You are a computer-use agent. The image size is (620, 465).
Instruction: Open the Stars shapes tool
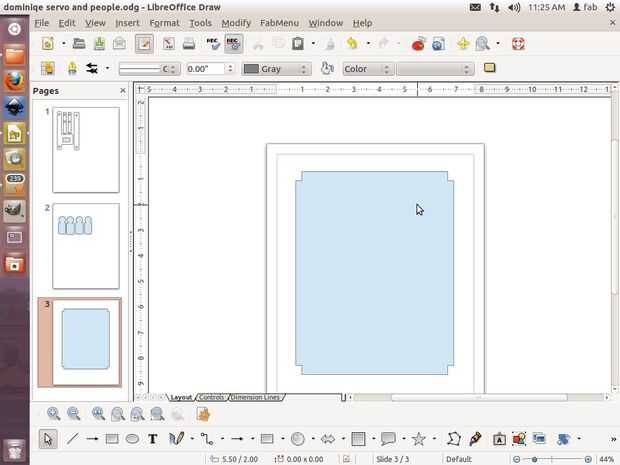pos(419,439)
